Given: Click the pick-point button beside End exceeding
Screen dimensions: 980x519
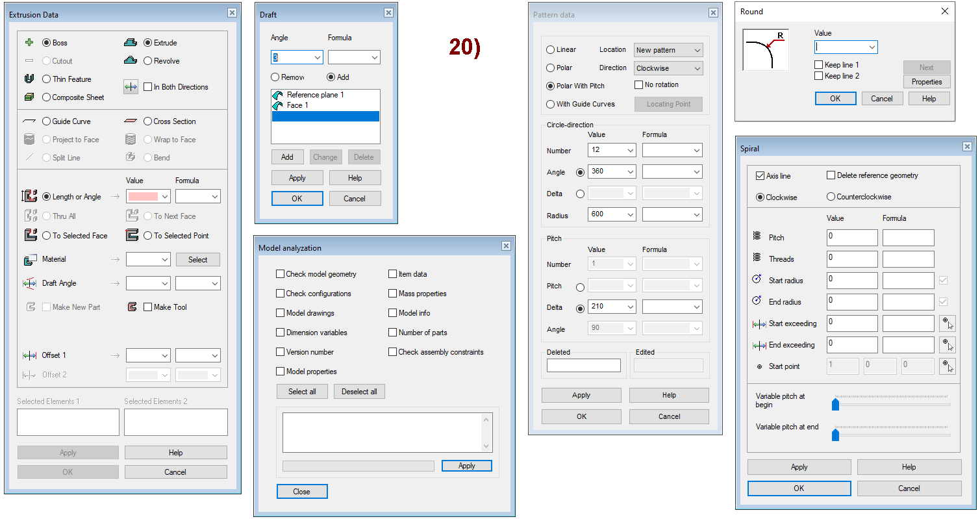Looking at the screenshot, I should pos(948,345).
